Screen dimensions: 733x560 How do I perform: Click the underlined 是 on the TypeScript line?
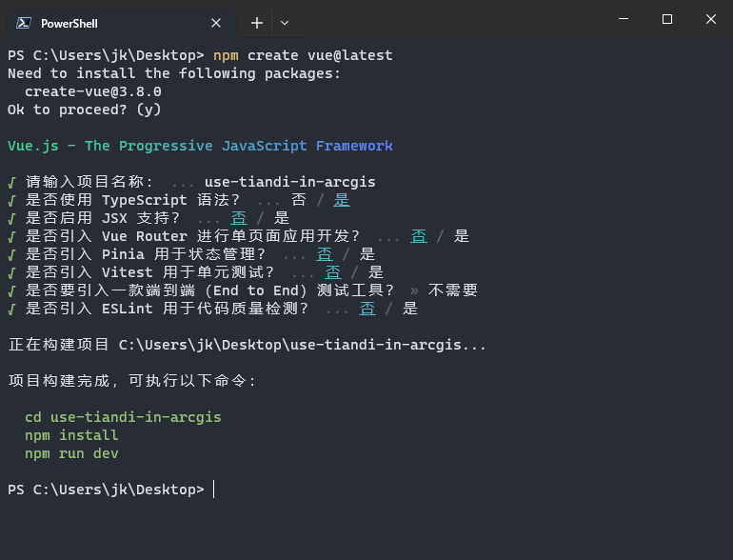point(342,200)
